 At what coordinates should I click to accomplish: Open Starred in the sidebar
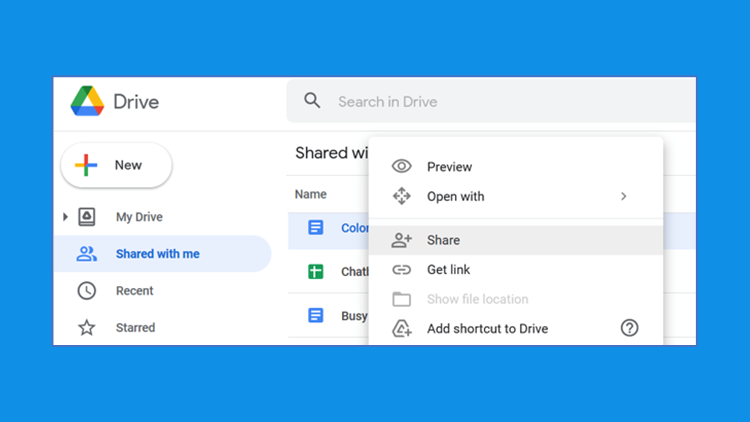click(135, 328)
